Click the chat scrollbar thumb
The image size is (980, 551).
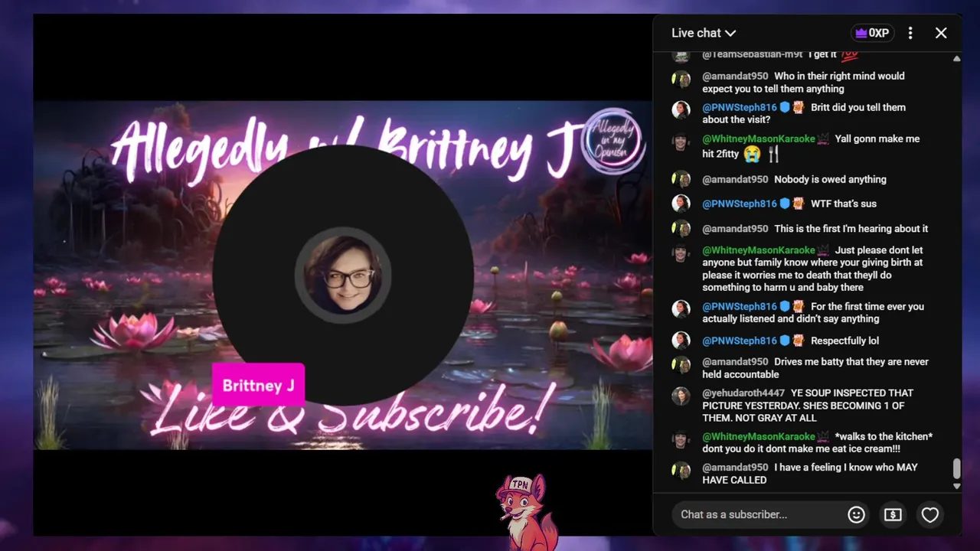956,468
